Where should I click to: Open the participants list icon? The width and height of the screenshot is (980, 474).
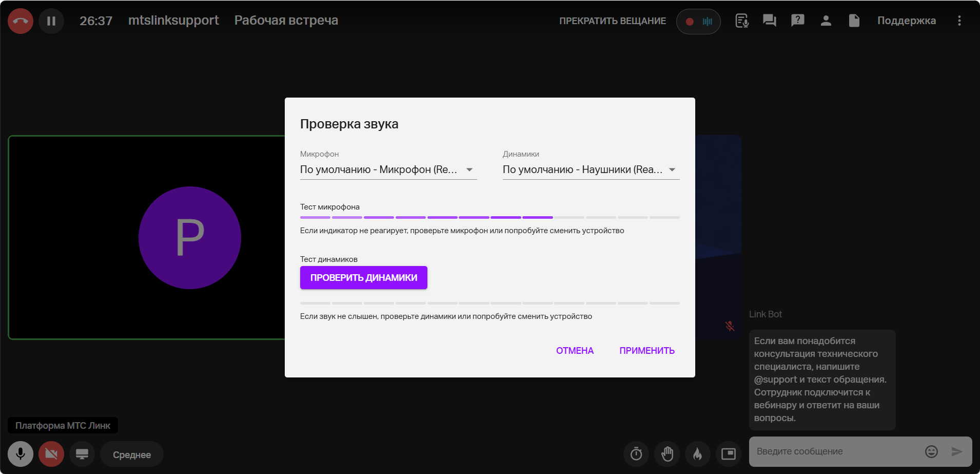point(826,21)
